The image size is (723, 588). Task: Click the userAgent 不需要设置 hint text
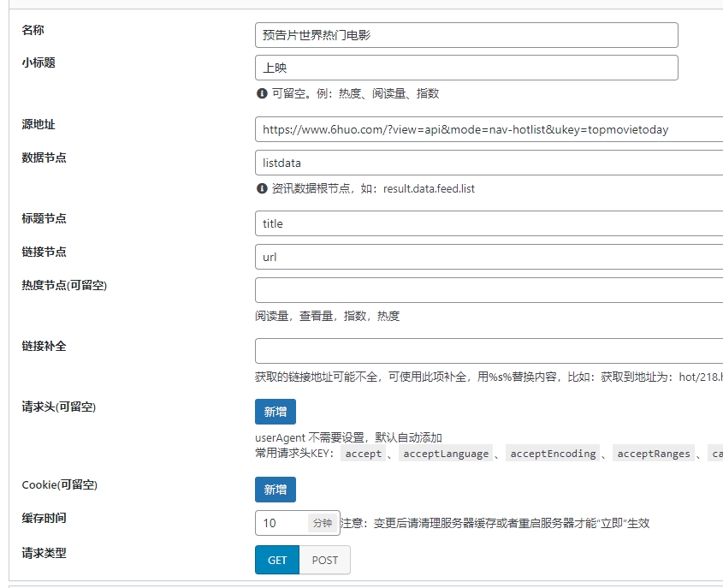[x=348, y=437]
